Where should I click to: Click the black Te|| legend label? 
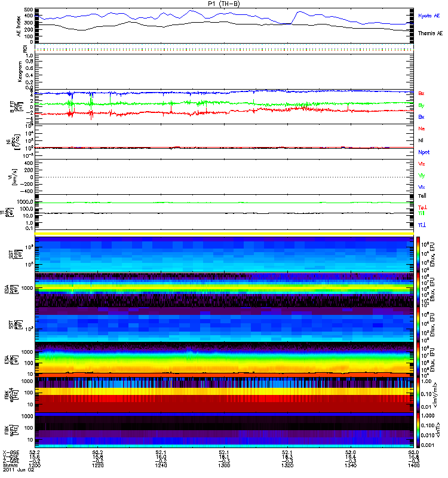tap(422, 196)
